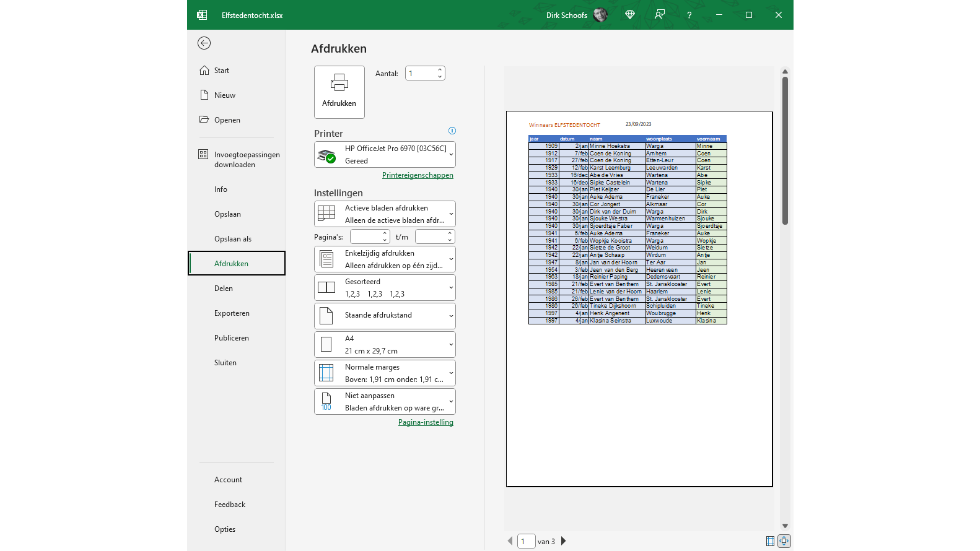This screenshot has width=980, height=551.
Task: Click the diamond premium icon
Action: pyautogui.click(x=630, y=15)
